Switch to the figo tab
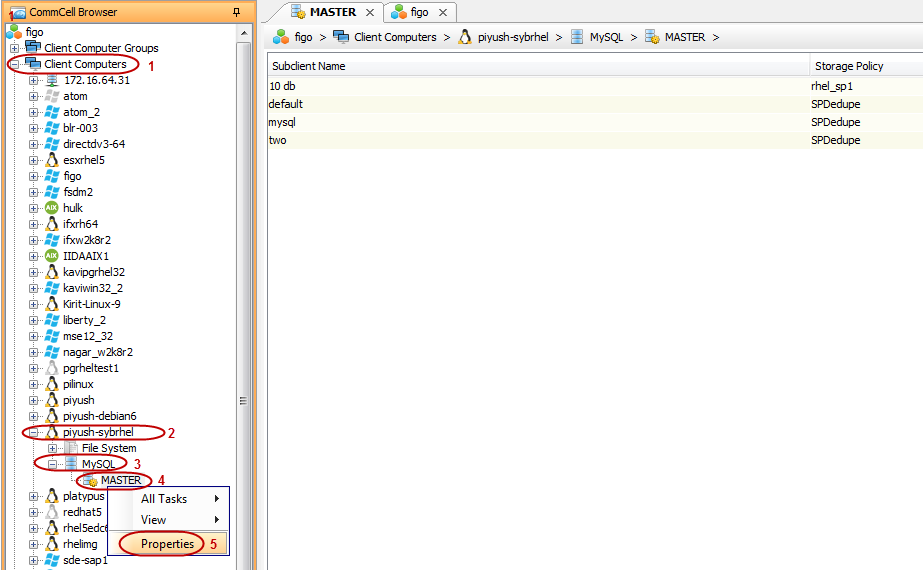The width and height of the screenshot is (923, 570). click(x=419, y=12)
